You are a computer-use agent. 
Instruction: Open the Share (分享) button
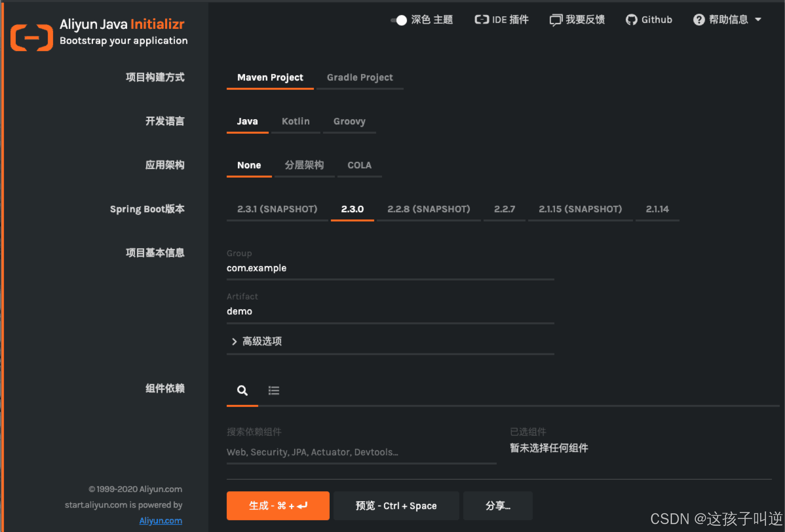(x=498, y=506)
